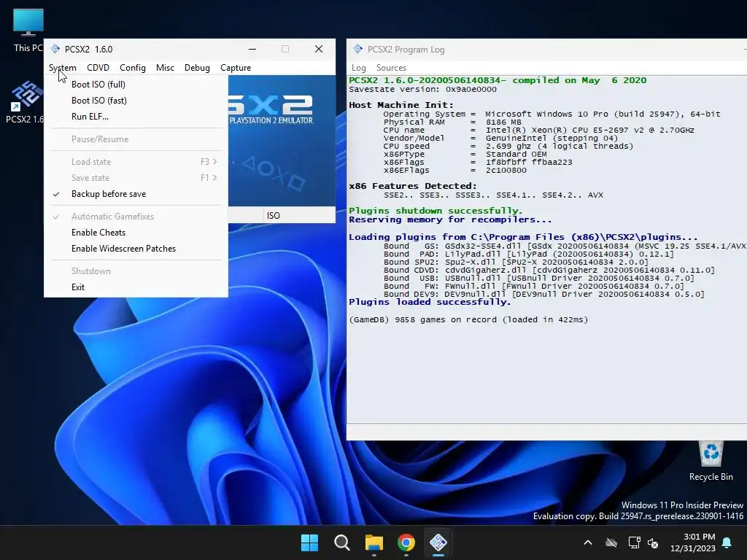The image size is (747, 560).
Task: Close the PCSX2 1.6.0 window
Action: click(x=319, y=49)
